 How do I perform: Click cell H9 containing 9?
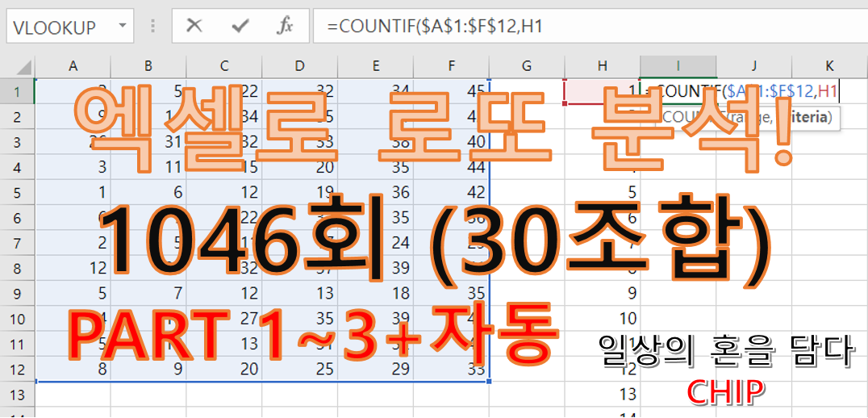click(x=603, y=294)
